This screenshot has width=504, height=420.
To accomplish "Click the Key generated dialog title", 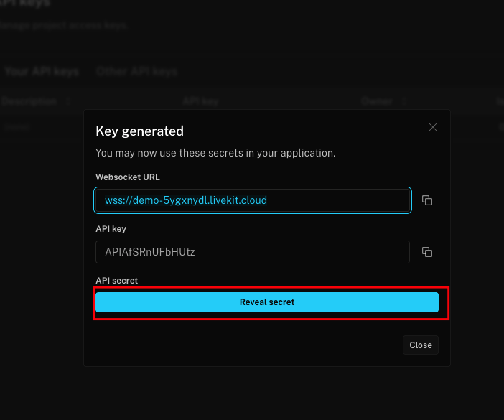I will click(x=140, y=131).
